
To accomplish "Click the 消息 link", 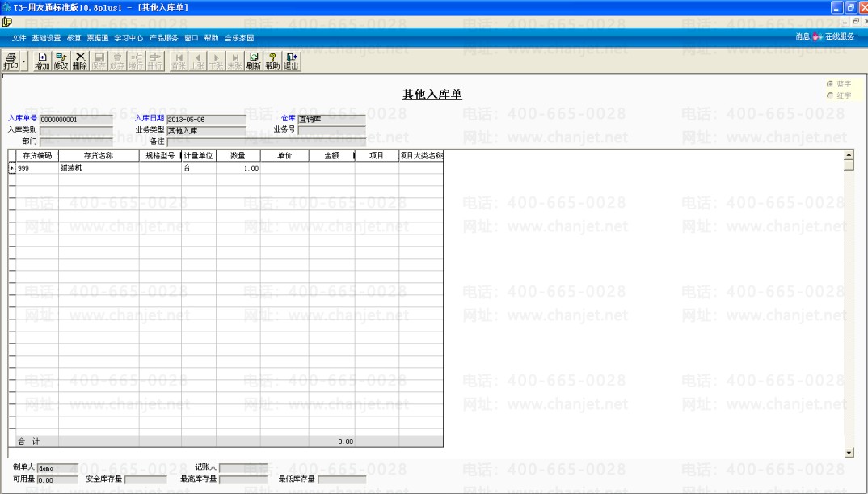I will (803, 36).
